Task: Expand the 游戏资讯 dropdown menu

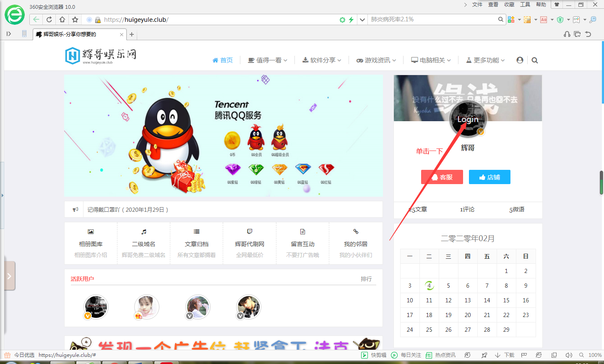Action: [376, 60]
